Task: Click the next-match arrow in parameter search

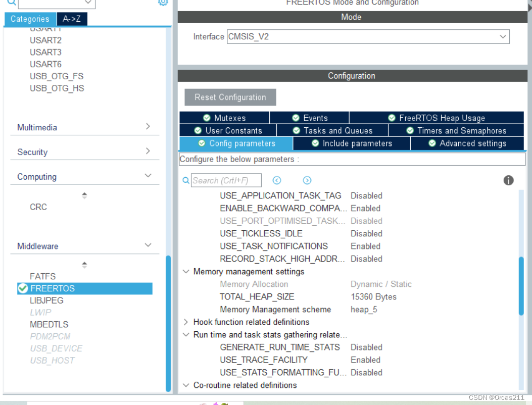Action: [307, 180]
